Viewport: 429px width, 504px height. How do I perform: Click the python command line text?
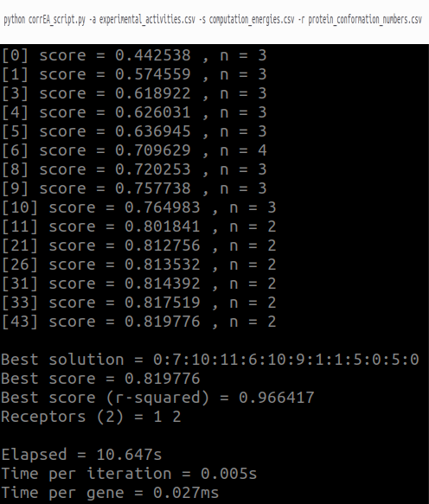[213, 20]
